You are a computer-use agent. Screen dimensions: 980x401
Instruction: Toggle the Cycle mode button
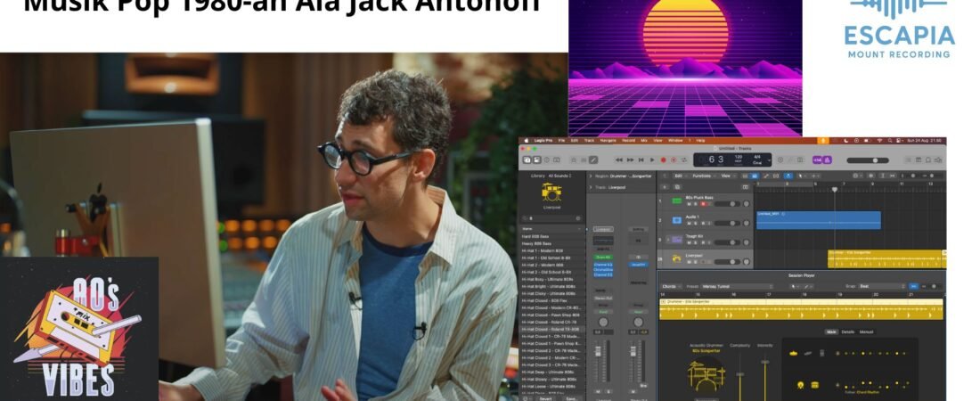pyautogui.click(x=684, y=160)
